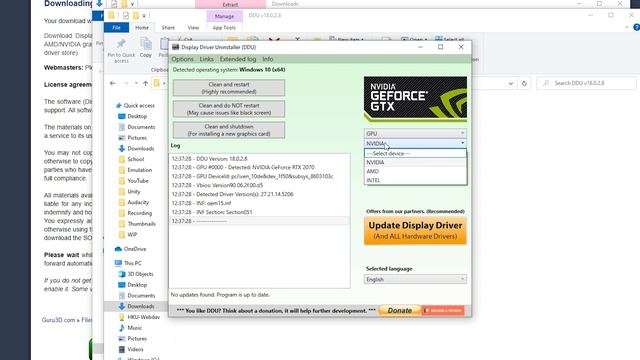The height and width of the screenshot is (360, 640).
Task: Click the Extract tab in back Explorer window
Action: tap(230, 4)
